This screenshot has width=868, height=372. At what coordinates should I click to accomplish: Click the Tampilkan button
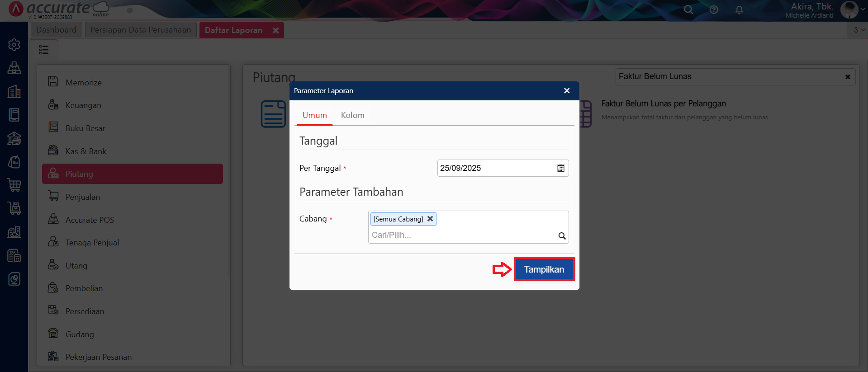point(544,269)
